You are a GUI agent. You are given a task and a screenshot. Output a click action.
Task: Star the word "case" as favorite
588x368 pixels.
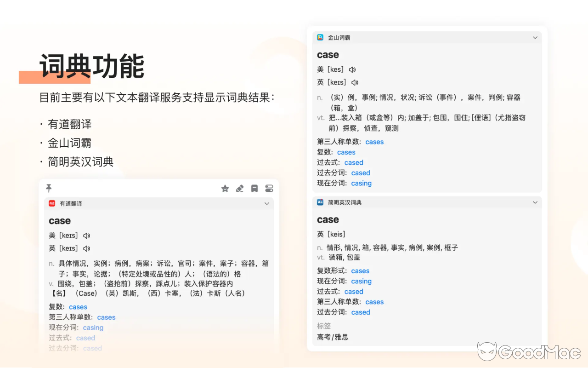click(x=225, y=188)
